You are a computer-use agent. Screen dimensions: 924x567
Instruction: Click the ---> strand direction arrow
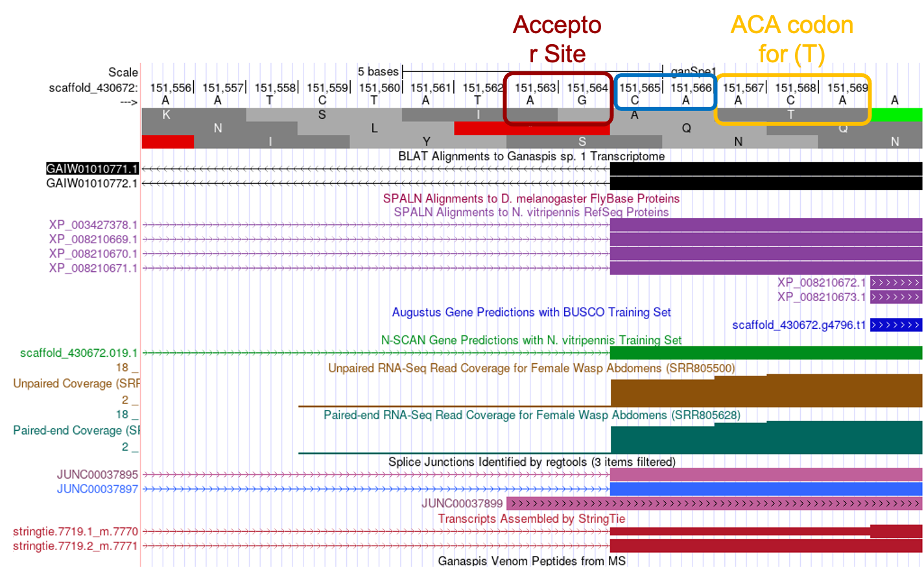click(129, 102)
